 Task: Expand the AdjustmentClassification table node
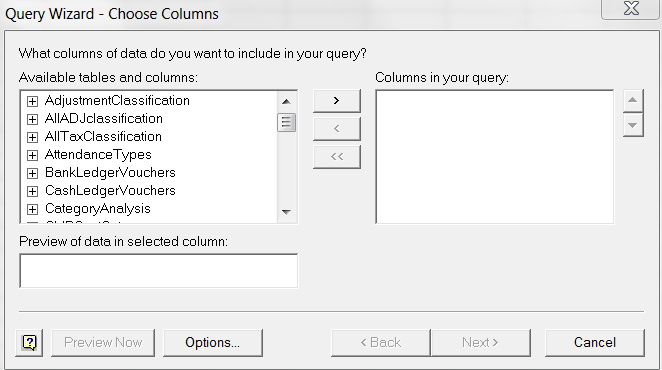coord(32,101)
